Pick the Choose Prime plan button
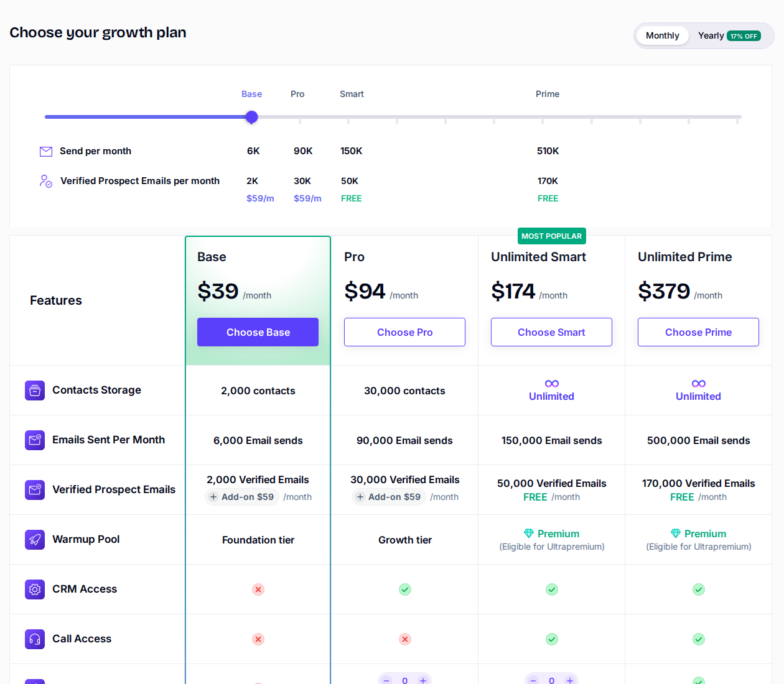Image resolution: width=784 pixels, height=684 pixels. coord(699,332)
